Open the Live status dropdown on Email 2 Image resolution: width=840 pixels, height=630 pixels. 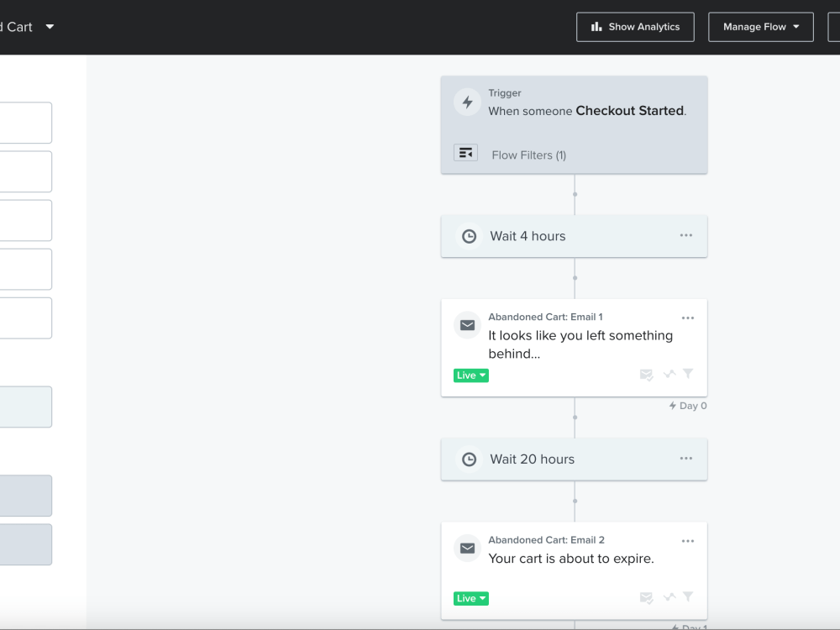click(x=470, y=598)
